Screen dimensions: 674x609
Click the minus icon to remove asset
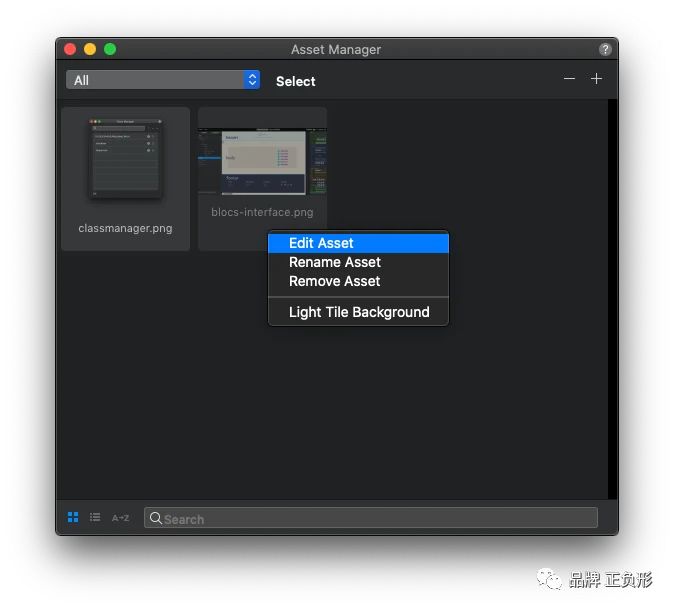pos(569,79)
